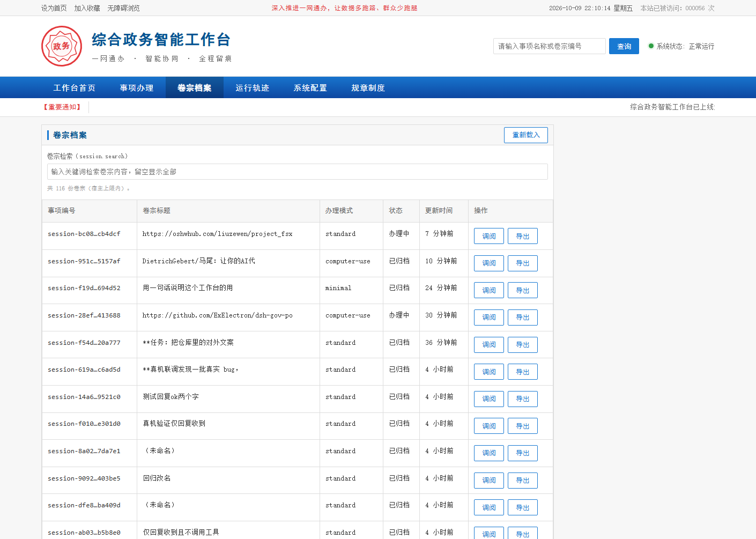Click 导出 for session-bc08…cb4dcf
The image size is (756, 539).
(x=523, y=236)
